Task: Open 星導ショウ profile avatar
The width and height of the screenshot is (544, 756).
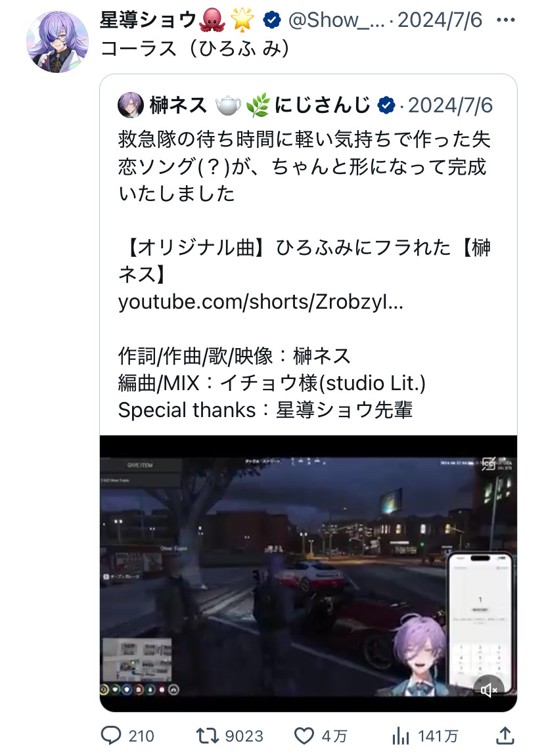Action: click(57, 41)
